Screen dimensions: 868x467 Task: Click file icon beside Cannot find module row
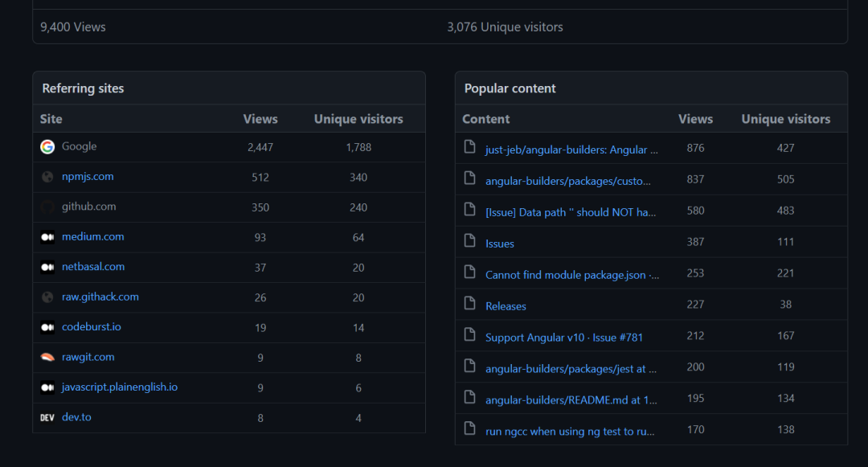click(470, 272)
